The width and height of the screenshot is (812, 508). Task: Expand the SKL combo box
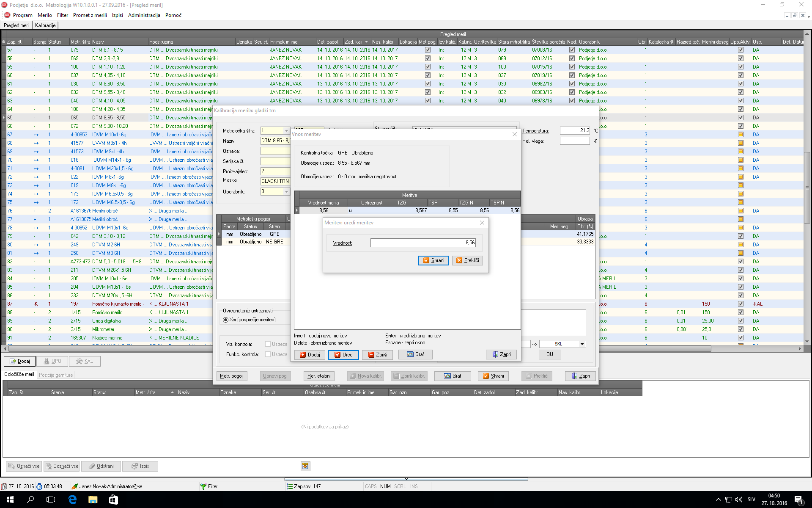582,344
